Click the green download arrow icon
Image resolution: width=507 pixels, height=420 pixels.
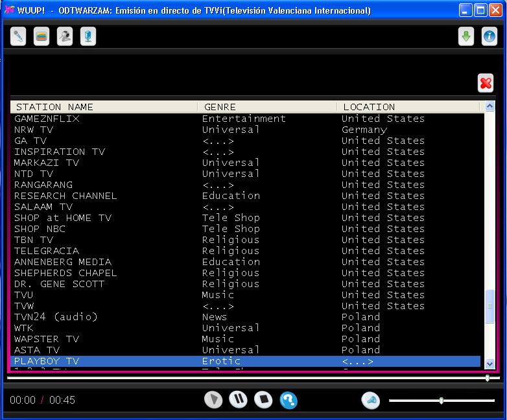pos(466,36)
